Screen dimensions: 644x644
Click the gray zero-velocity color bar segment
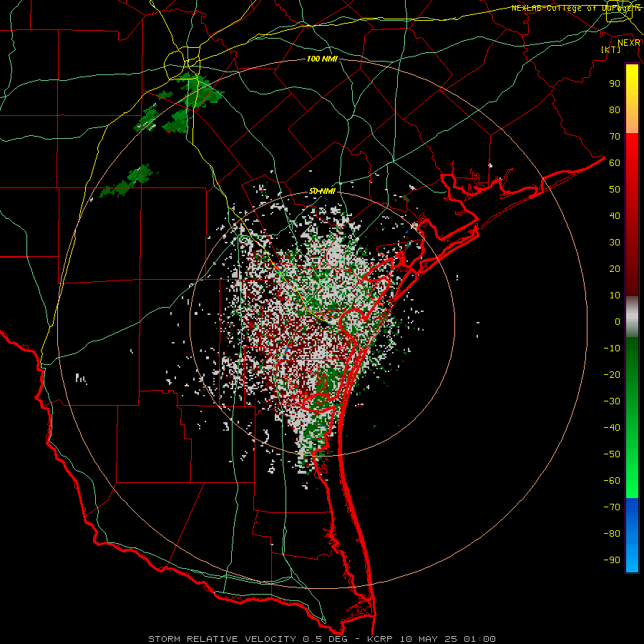tap(632, 317)
